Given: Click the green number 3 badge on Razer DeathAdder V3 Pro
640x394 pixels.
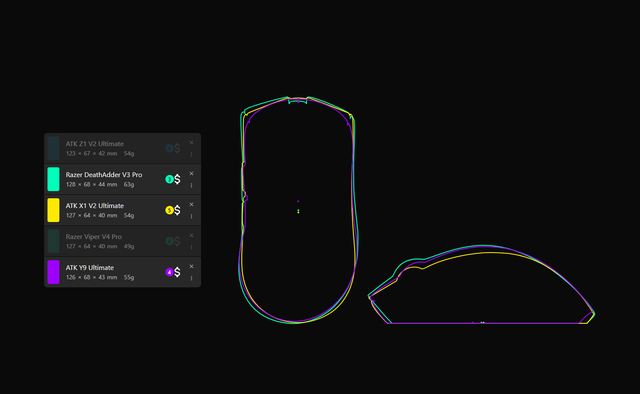Looking at the screenshot, I should click(169, 179).
